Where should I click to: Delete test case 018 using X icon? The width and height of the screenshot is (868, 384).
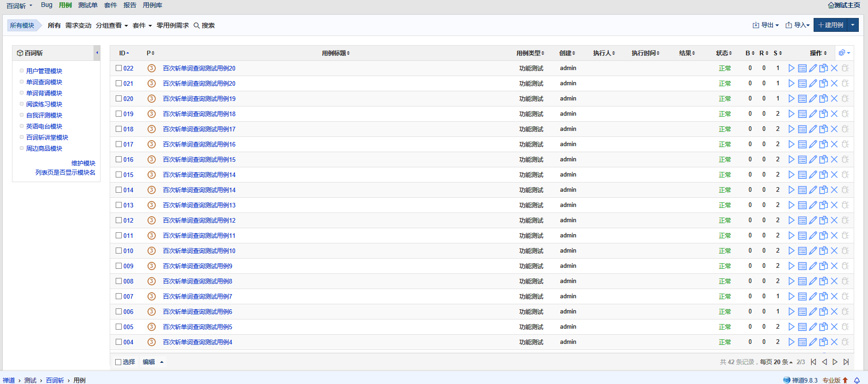834,129
